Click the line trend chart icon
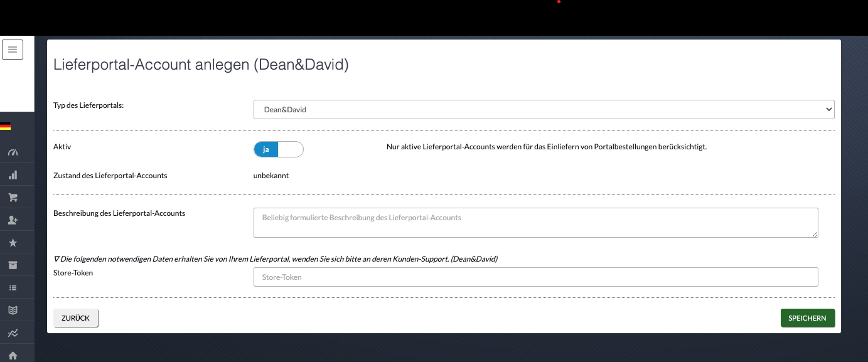 coord(13,333)
